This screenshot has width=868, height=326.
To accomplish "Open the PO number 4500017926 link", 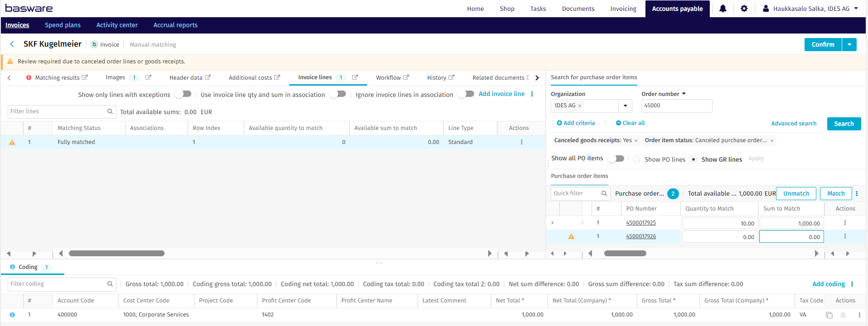I will click(641, 236).
